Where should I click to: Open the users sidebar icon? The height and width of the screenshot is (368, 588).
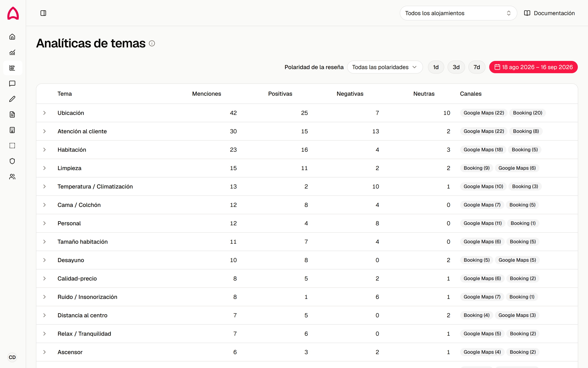12,177
